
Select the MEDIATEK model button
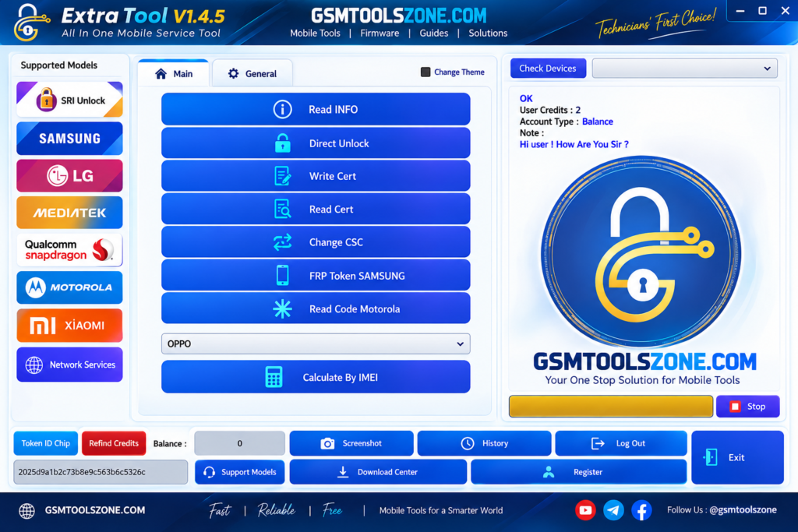coord(69,213)
